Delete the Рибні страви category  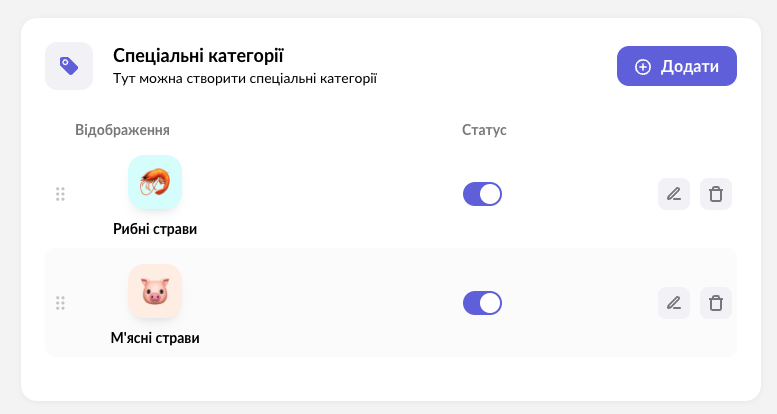click(716, 194)
